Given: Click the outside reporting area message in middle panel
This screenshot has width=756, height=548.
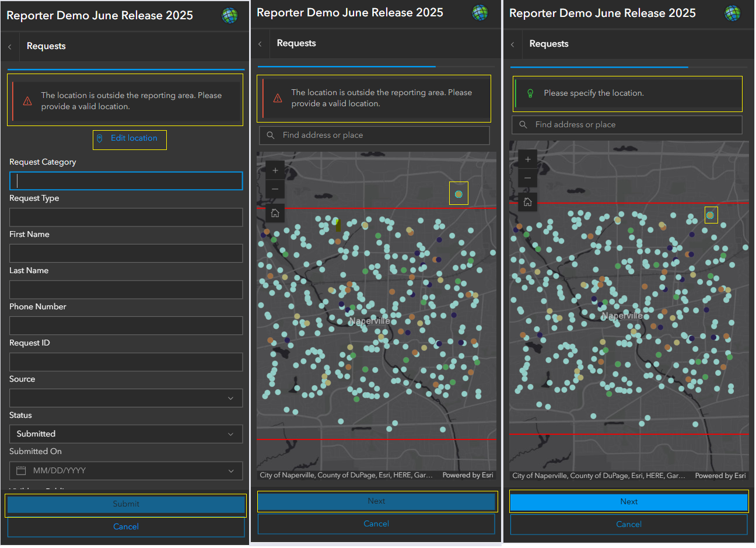Looking at the screenshot, I should point(381,98).
